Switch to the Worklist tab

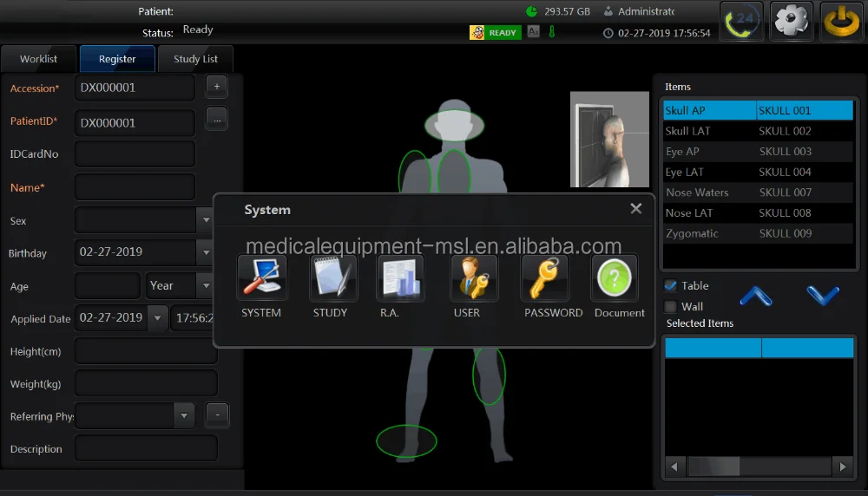pyautogui.click(x=39, y=59)
